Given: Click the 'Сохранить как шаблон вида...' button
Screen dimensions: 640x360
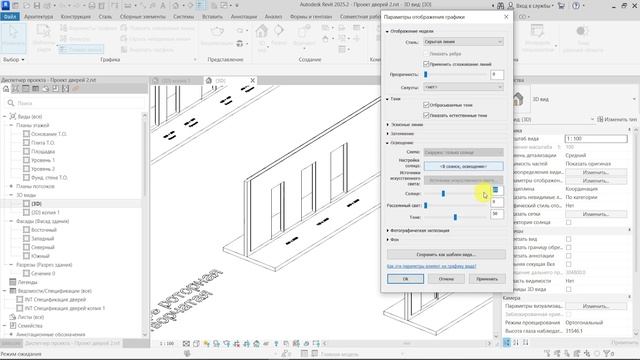Looking at the screenshot, I should 446,254.
